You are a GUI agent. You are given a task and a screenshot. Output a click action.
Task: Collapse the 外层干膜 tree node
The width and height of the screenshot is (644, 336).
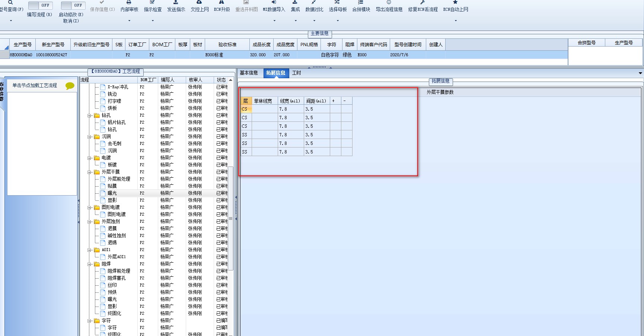coord(90,172)
